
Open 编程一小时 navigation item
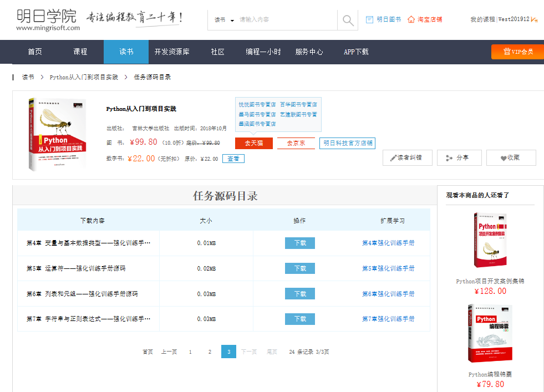click(263, 52)
